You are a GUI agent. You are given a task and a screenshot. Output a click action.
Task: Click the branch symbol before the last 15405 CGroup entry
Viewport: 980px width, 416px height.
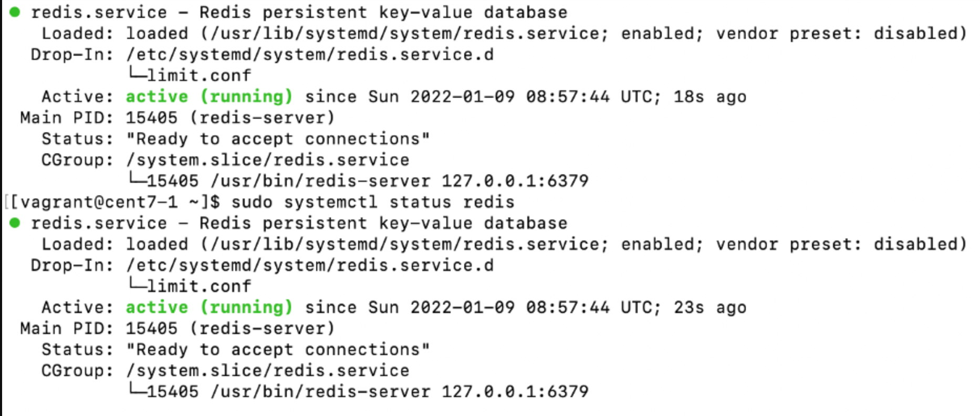tap(137, 390)
